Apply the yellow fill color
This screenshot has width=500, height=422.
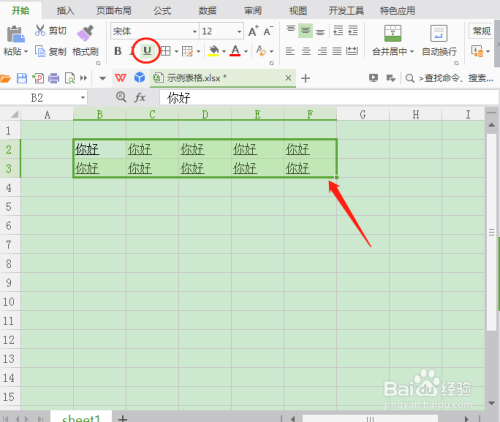click(x=213, y=51)
